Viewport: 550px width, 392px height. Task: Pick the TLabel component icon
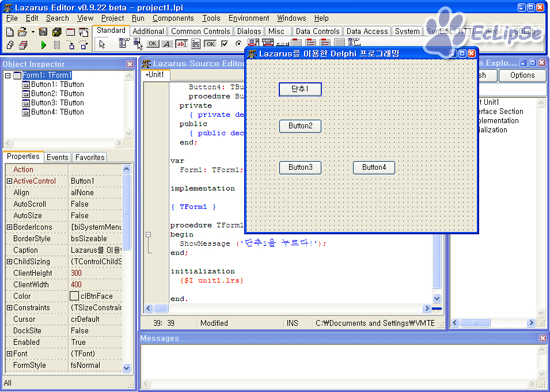[167, 44]
